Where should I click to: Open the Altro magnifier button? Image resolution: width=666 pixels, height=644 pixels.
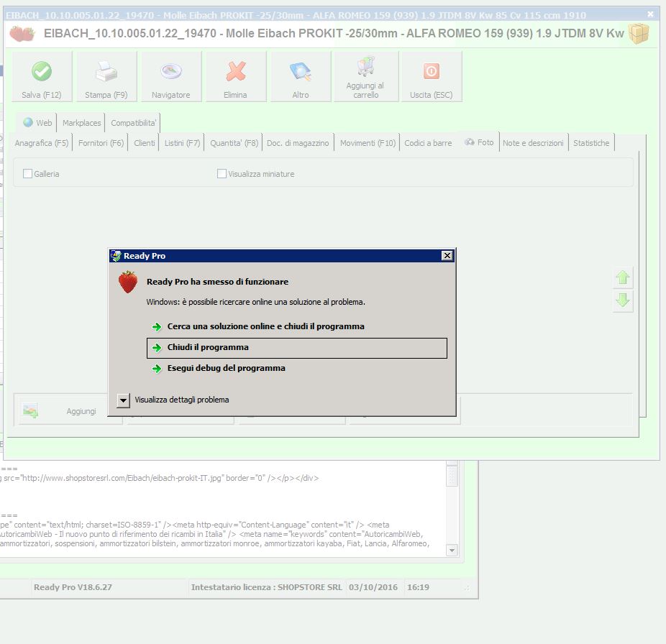(301, 76)
